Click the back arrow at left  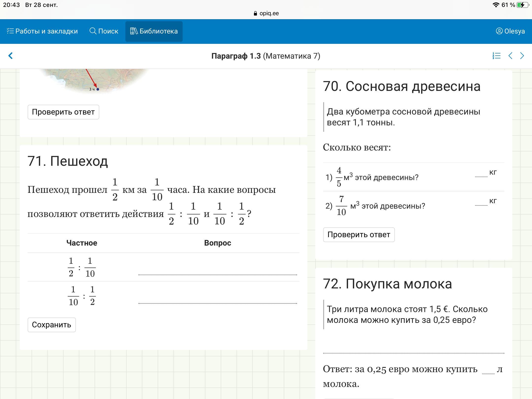coord(10,56)
